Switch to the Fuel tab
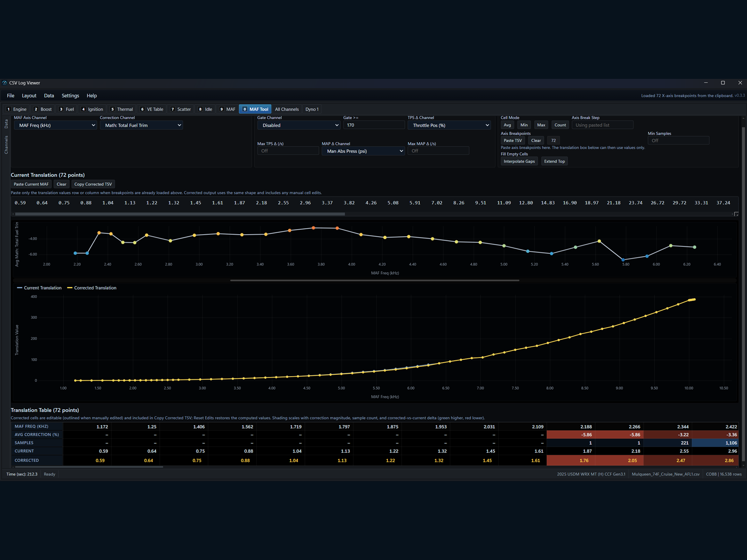 (x=67, y=109)
